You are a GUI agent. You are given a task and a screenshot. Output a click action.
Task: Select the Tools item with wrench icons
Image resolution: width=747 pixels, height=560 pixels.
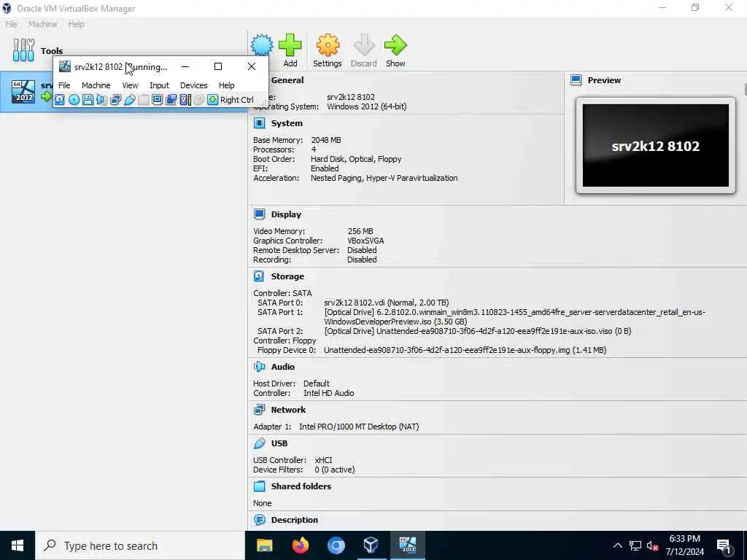tap(38, 50)
